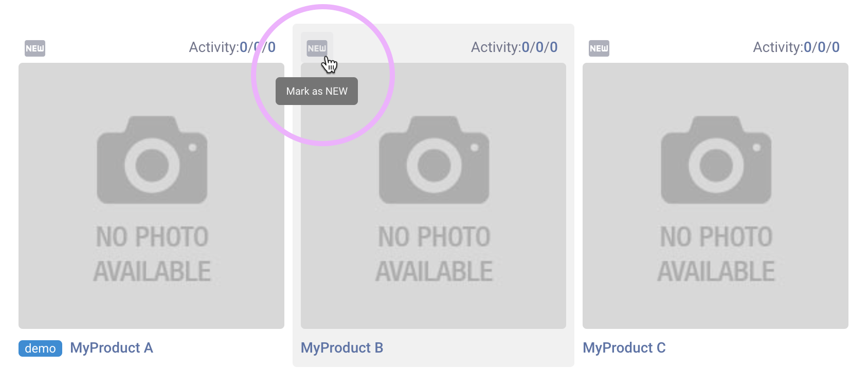This screenshot has width=868, height=385.
Task: Toggle the NEW badge on MyProduct B
Action: (317, 48)
